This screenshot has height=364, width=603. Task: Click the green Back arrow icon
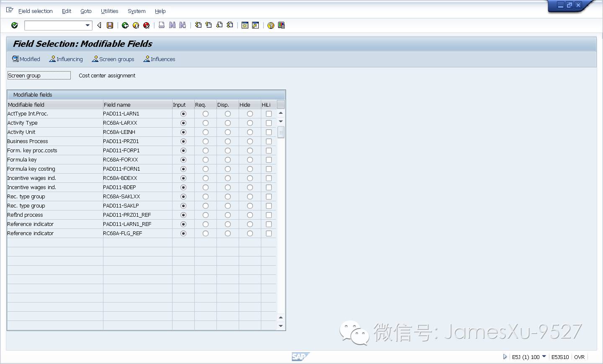(125, 26)
